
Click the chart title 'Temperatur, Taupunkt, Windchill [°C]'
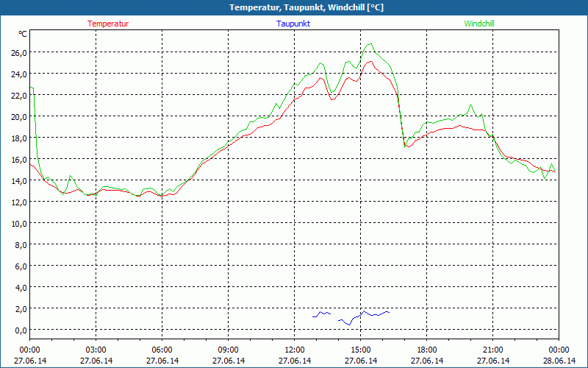point(306,7)
